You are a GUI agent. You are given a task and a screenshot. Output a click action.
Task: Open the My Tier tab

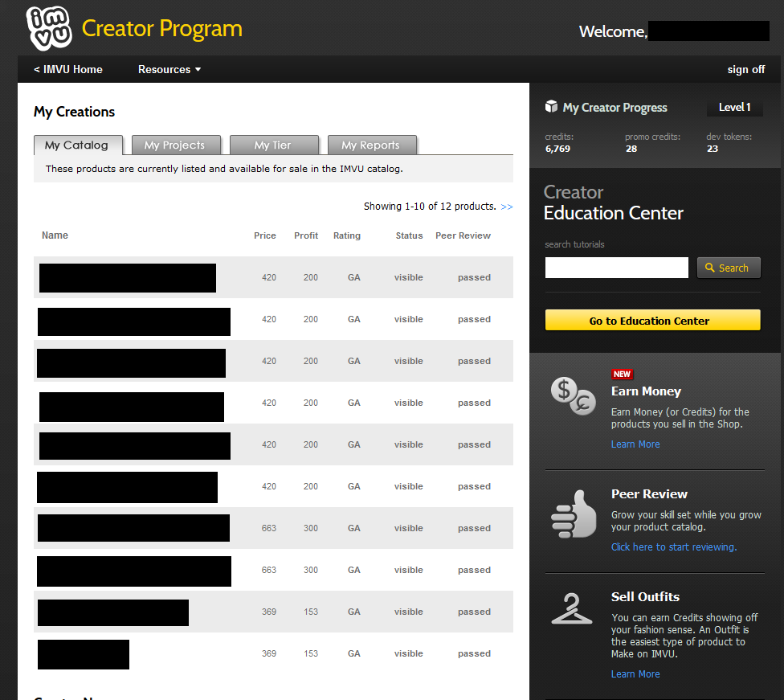point(274,145)
